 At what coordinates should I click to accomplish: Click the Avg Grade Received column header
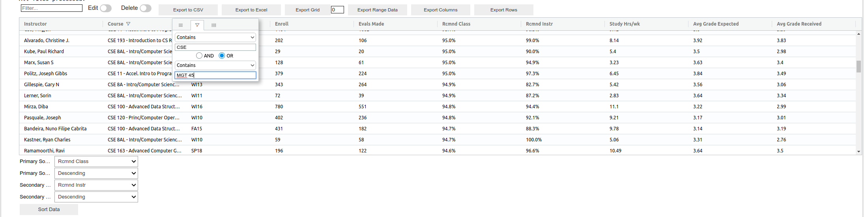[799, 24]
